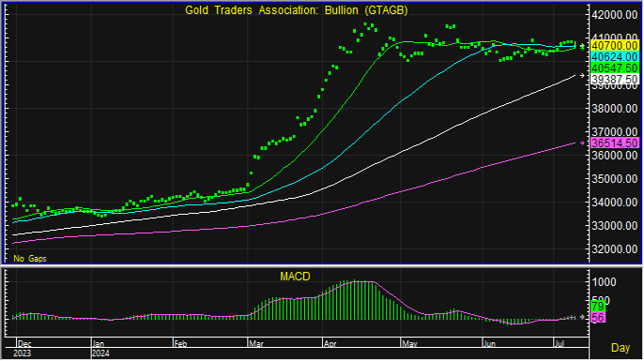
Task: Click the 2024 year label
Action: [x=101, y=353]
